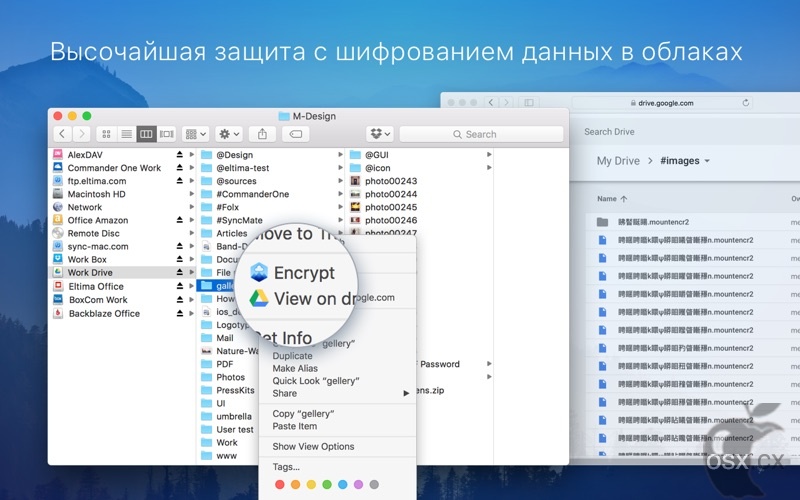This screenshot has height=500, width=800.
Task: Open the Dropbox toolbar dropdown
Action: [x=380, y=134]
